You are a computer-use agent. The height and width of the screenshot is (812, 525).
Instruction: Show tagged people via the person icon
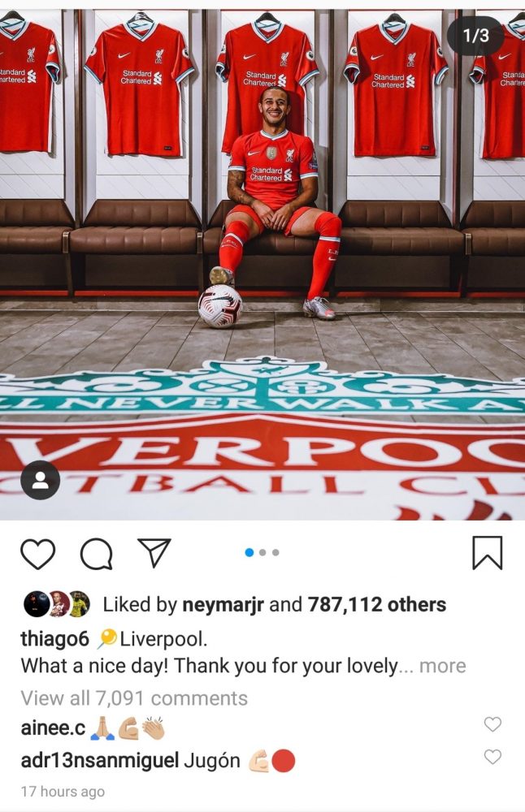pos(40,480)
